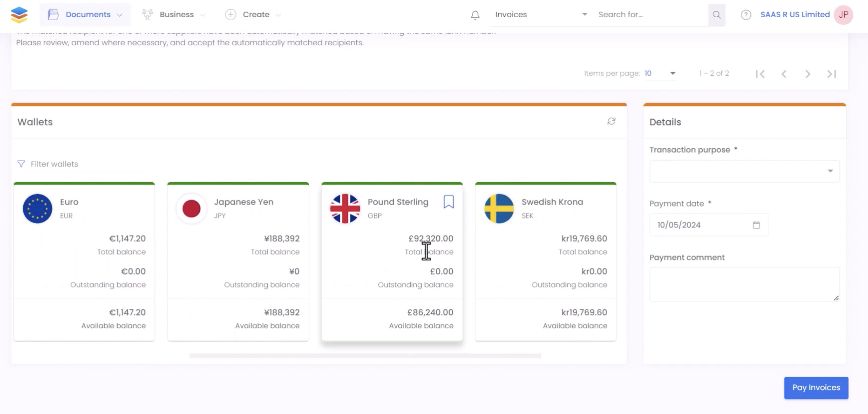Click the Euro wallet name

69,202
